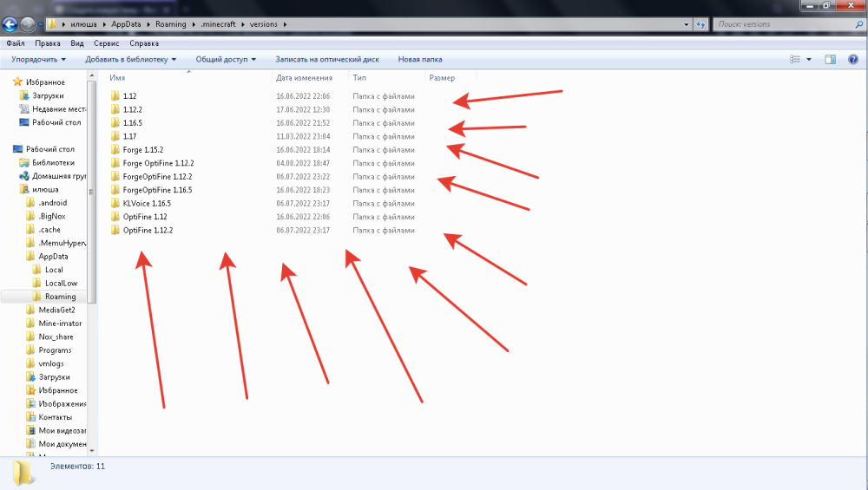Select MediaGet2 folder in tree
868x490 pixels.
[56, 310]
